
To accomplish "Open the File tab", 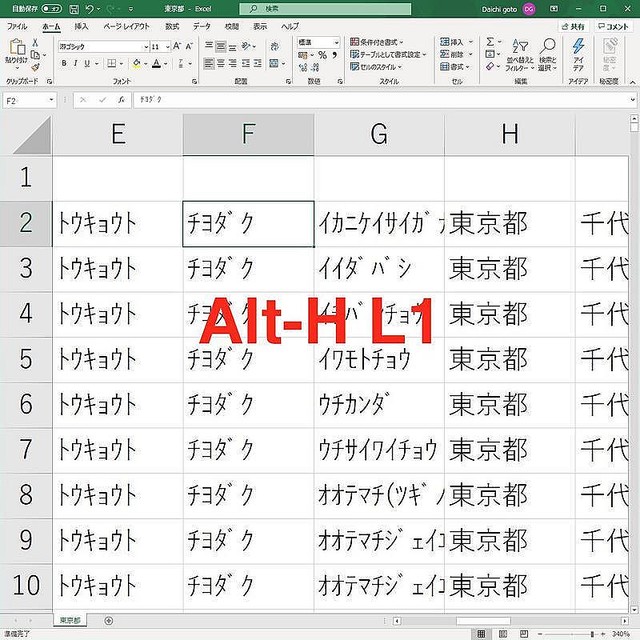I will pos(17,27).
